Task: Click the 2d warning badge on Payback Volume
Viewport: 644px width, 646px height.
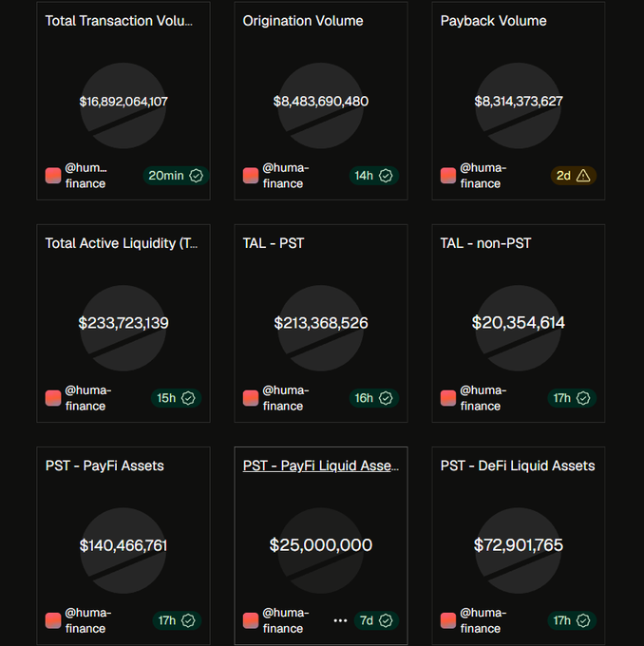Action: [x=573, y=176]
